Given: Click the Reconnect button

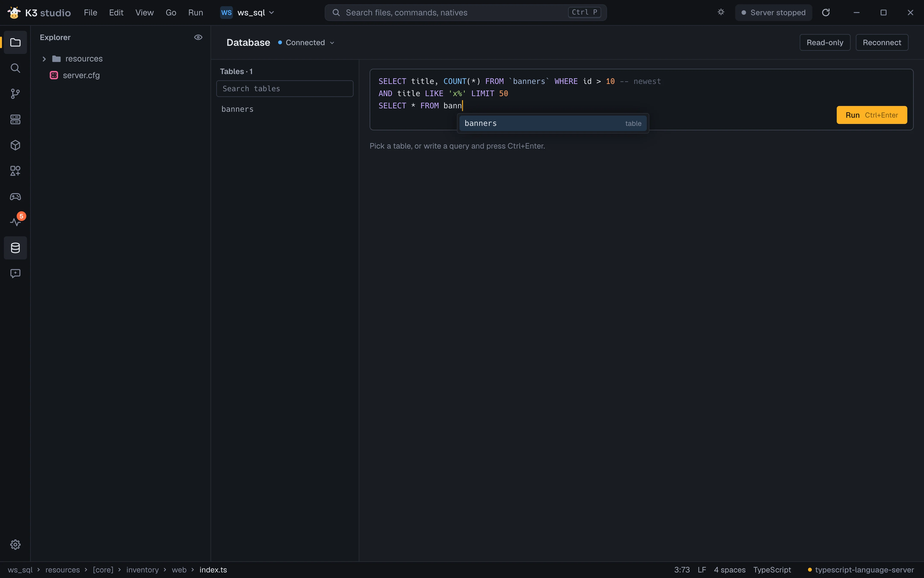Looking at the screenshot, I should pyautogui.click(x=882, y=42).
